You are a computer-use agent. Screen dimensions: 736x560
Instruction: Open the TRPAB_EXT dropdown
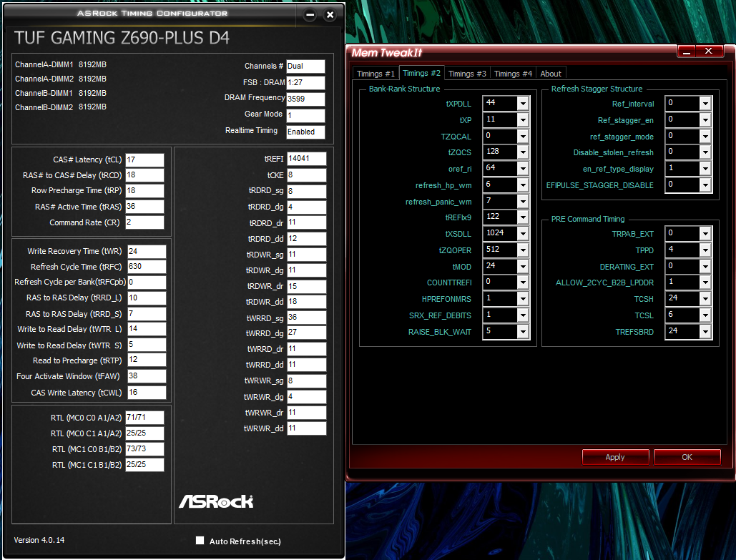705,234
